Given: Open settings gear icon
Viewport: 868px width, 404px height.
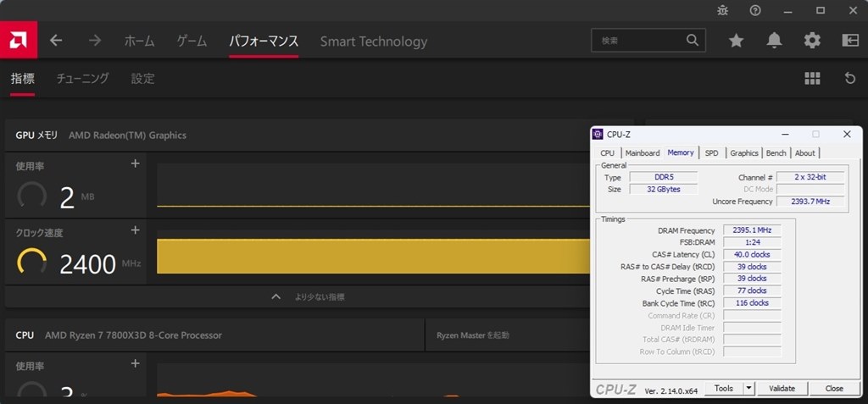Looking at the screenshot, I should (x=812, y=40).
